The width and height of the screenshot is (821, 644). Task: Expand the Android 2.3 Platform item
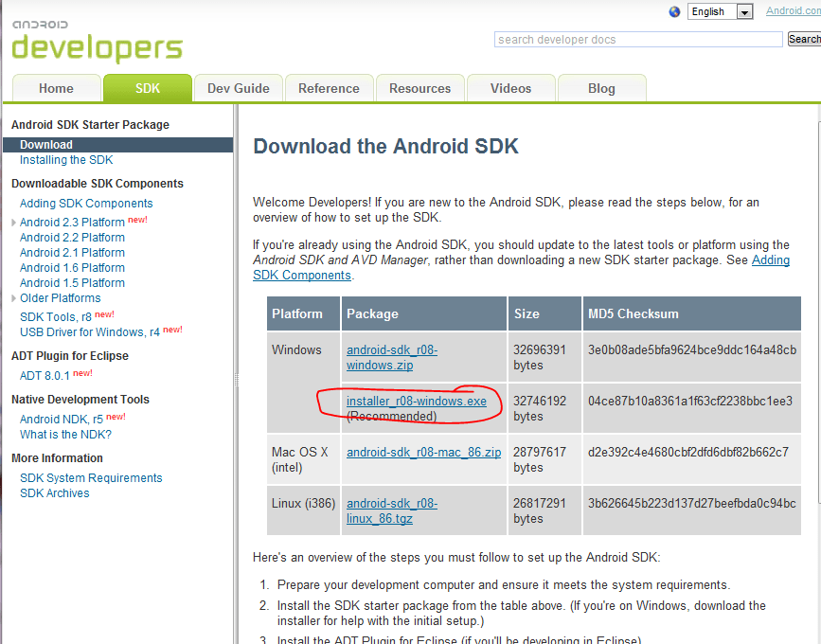[13, 223]
